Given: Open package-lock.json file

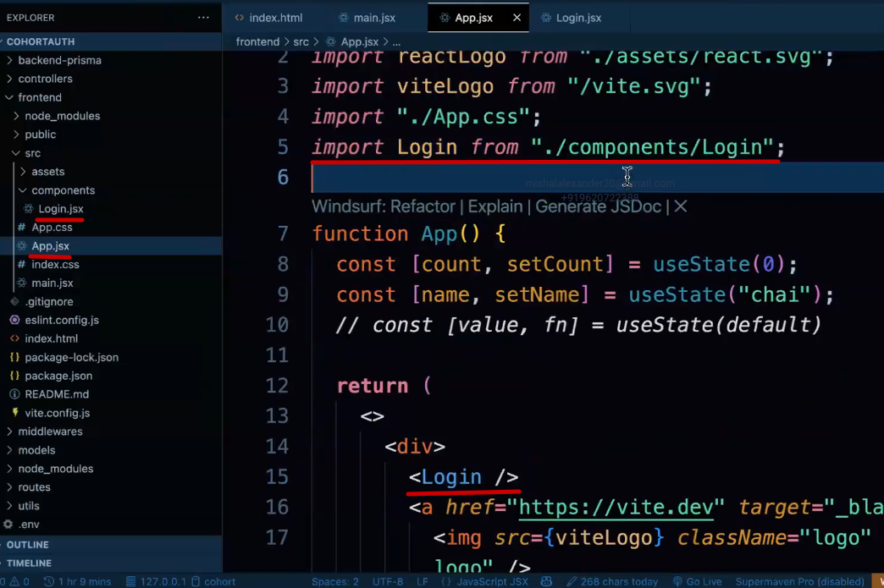Looking at the screenshot, I should (x=72, y=358).
